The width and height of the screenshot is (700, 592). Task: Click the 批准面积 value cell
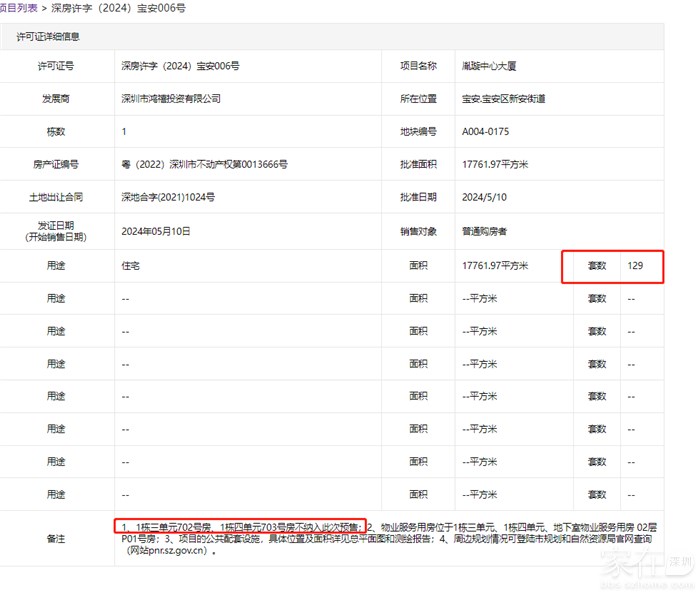[x=501, y=165]
